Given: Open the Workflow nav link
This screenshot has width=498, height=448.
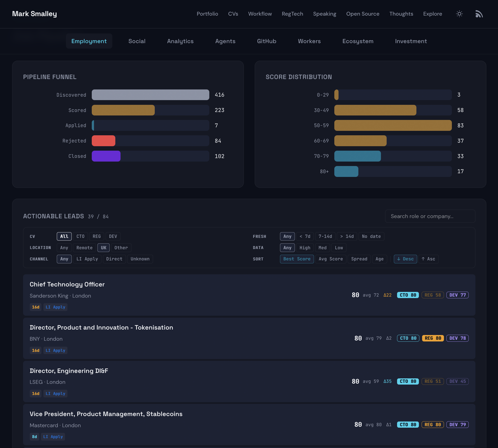Looking at the screenshot, I should click(260, 14).
